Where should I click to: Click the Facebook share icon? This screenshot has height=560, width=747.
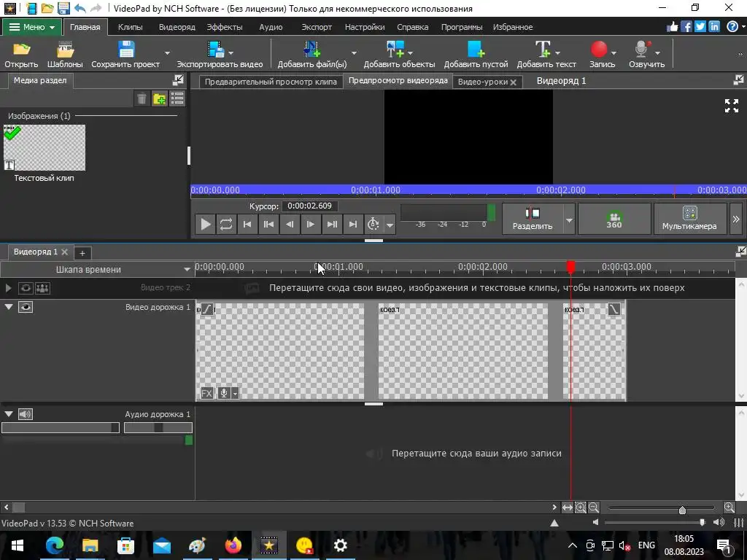point(686,27)
